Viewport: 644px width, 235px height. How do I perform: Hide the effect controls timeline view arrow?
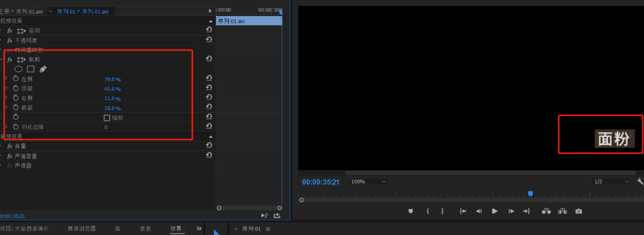[210, 11]
